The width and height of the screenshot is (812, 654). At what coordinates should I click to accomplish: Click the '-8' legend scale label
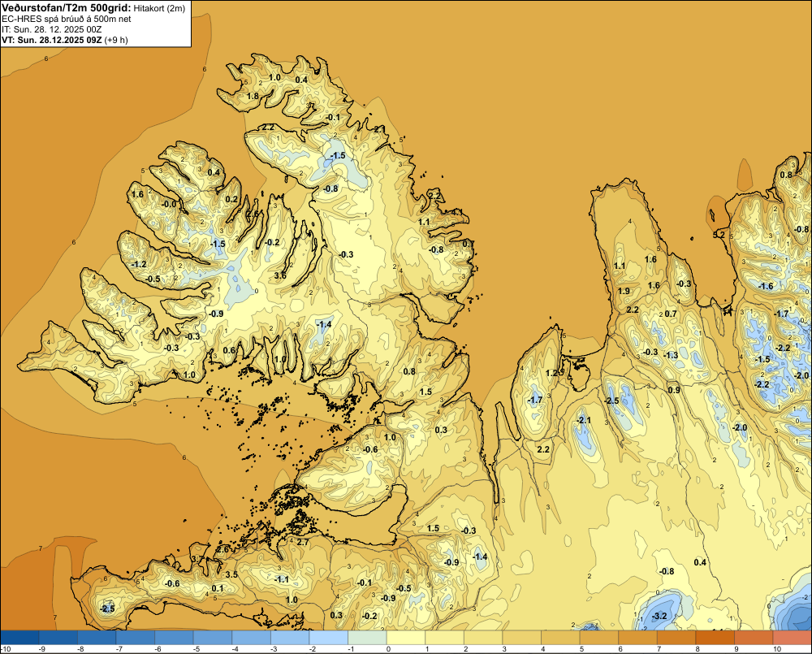coord(80,649)
